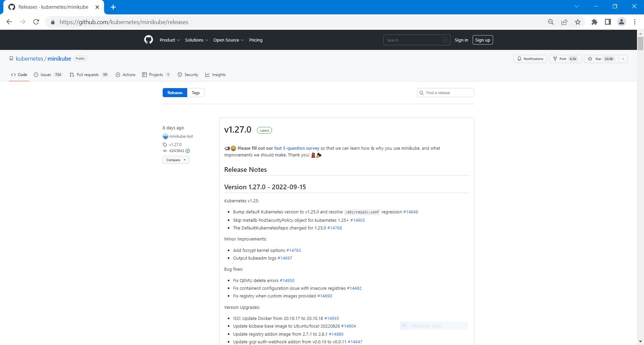Open the Product menu dropdown
This screenshot has height=345, width=644.
170,40
